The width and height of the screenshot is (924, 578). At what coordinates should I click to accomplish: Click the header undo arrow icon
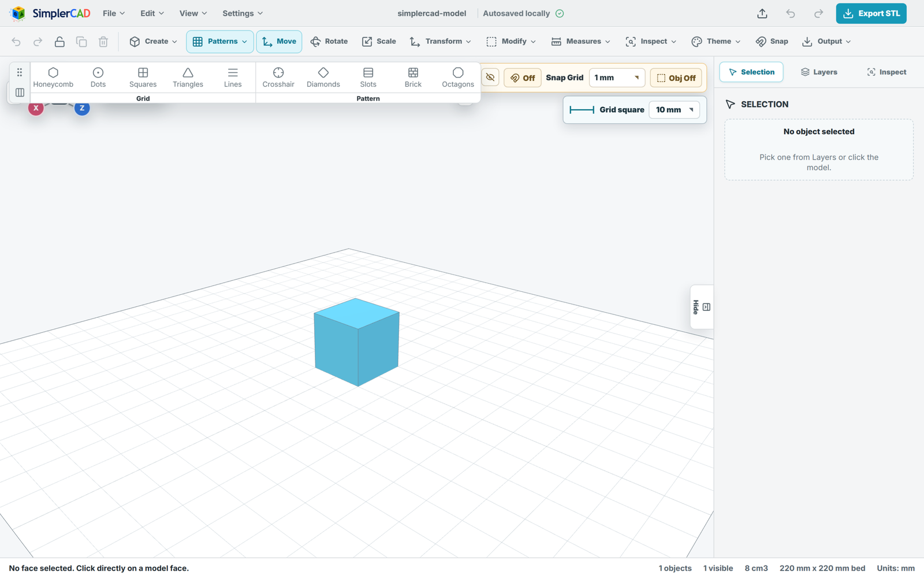point(791,13)
